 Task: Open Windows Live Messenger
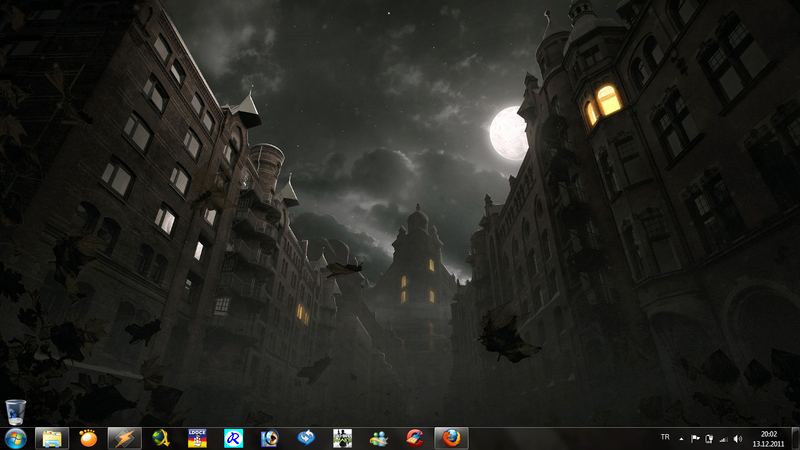378,438
